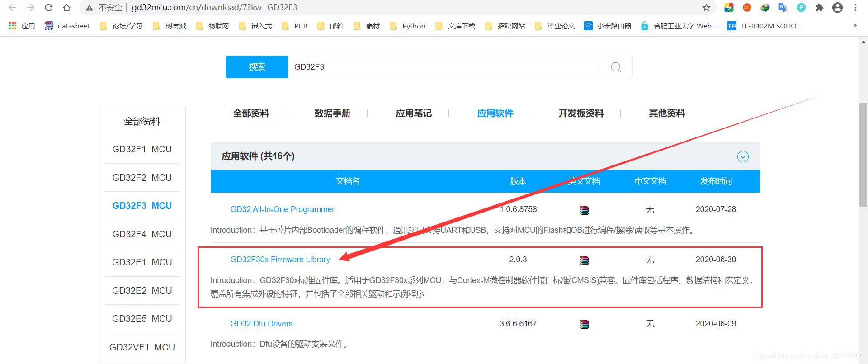Open the 论坛/学习 bookmark folder
Image resolution: width=868 pixels, height=364 pixels.
tap(121, 26)
